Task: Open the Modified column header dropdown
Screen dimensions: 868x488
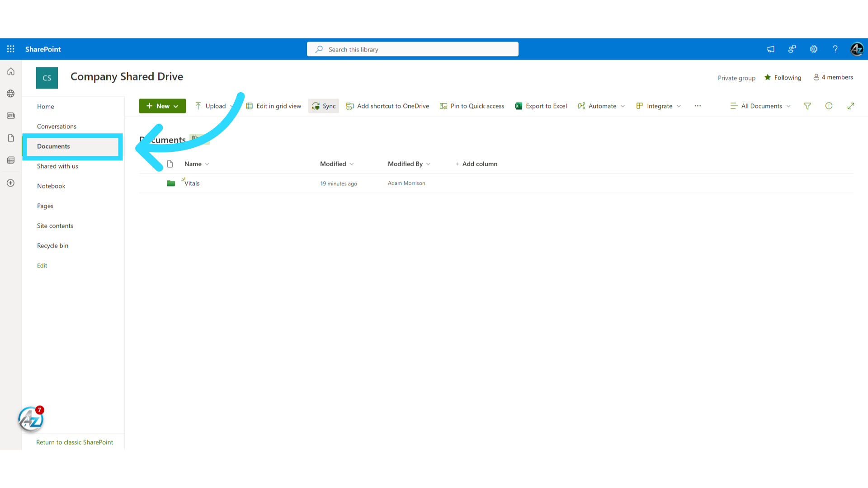Action: tap(337, 164)
